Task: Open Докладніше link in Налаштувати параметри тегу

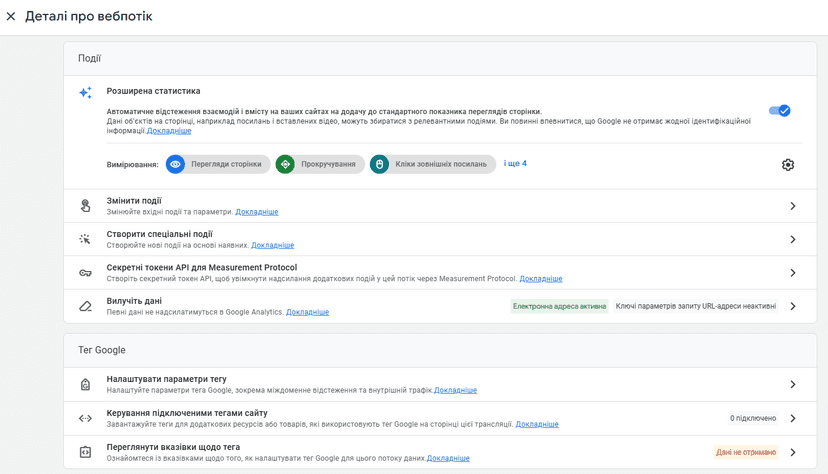Action: pos(456,390)
